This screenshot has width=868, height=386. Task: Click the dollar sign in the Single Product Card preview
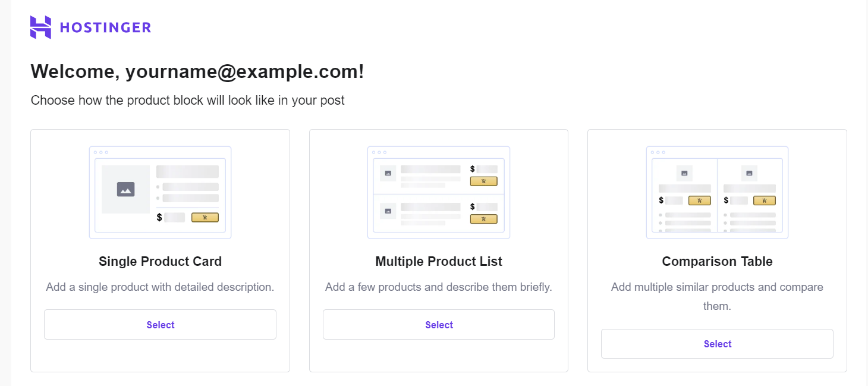click(x=161, y=217)
